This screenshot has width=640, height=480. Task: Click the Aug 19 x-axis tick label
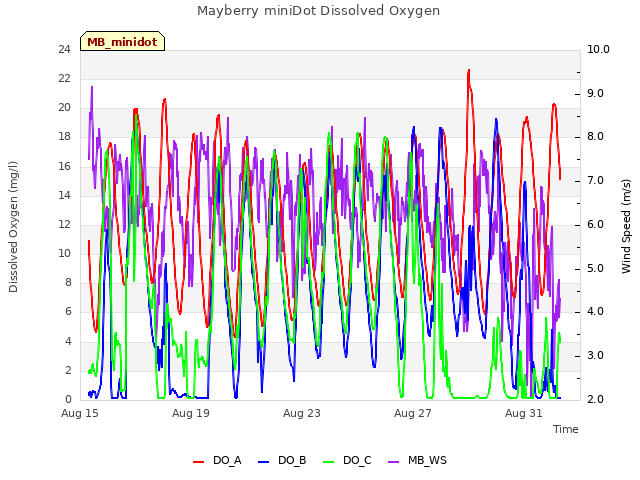[x=191, y=413]
